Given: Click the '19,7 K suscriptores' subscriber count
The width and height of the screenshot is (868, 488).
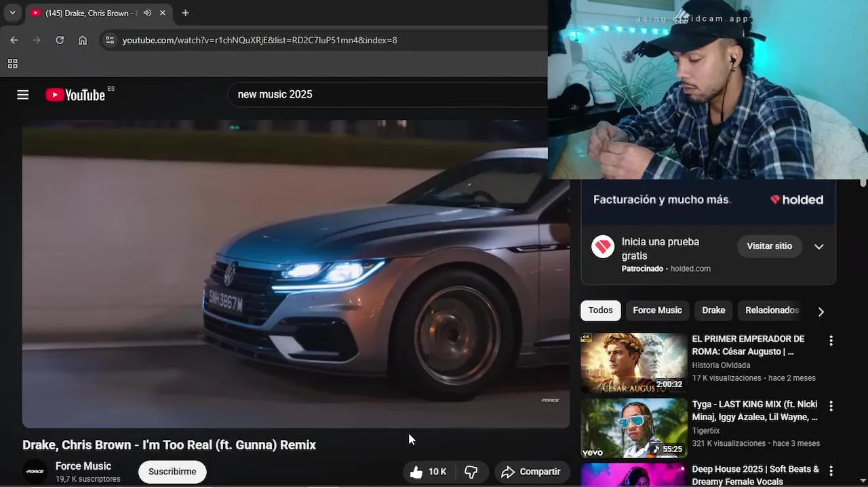Looking at the screenshot, I should click(88, 479).
